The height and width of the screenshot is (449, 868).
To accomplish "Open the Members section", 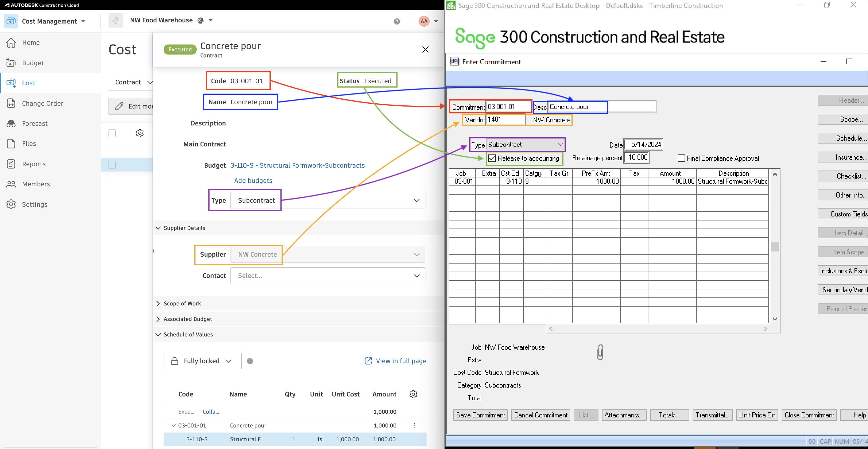I will coord(36,184).
